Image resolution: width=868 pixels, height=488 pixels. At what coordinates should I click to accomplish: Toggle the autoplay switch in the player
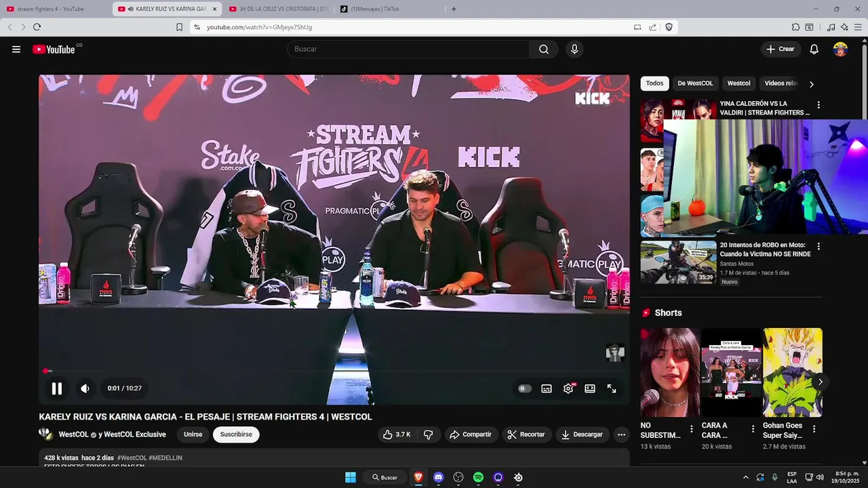click(525, 388)
